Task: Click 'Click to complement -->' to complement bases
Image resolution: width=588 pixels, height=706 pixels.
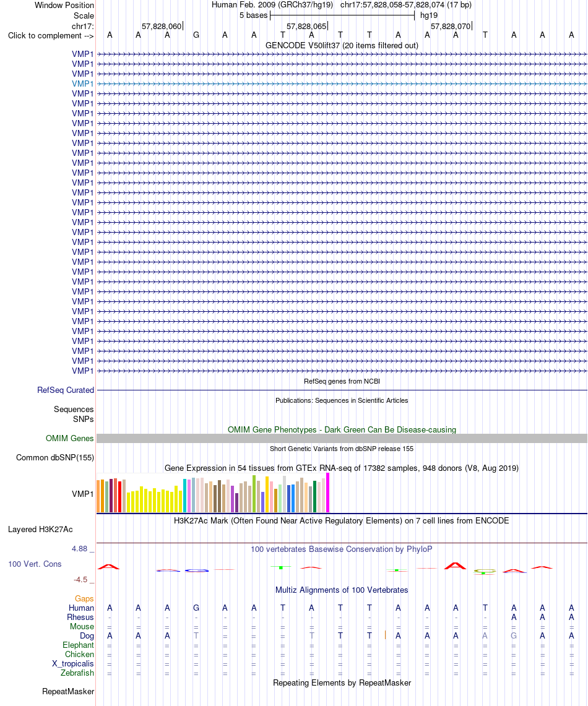Action: point(51,35)
